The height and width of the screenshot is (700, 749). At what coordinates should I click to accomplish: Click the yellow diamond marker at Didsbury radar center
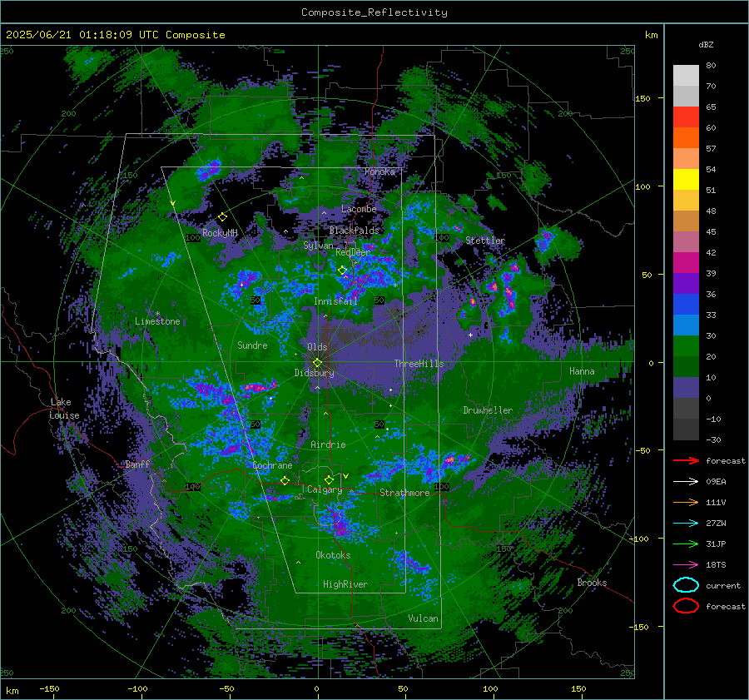[317, 363]
